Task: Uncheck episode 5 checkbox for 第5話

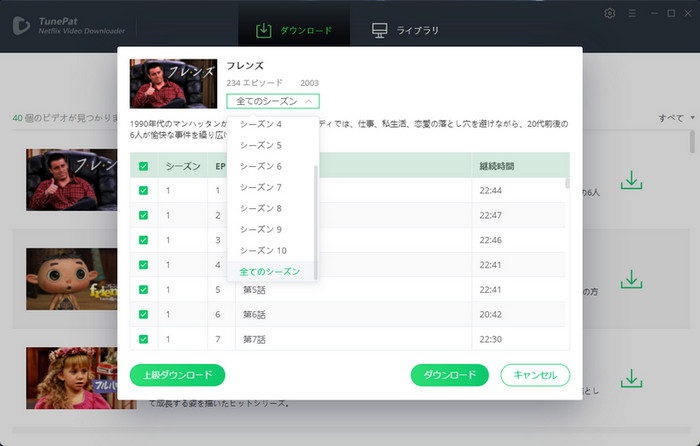Action: coord(143,290)
